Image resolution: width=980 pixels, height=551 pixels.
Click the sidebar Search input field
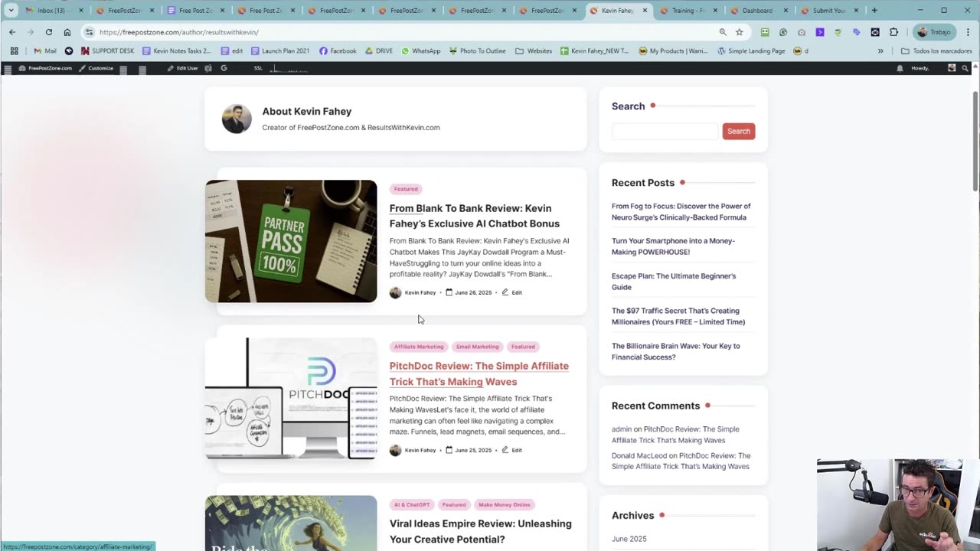[665, 131]
